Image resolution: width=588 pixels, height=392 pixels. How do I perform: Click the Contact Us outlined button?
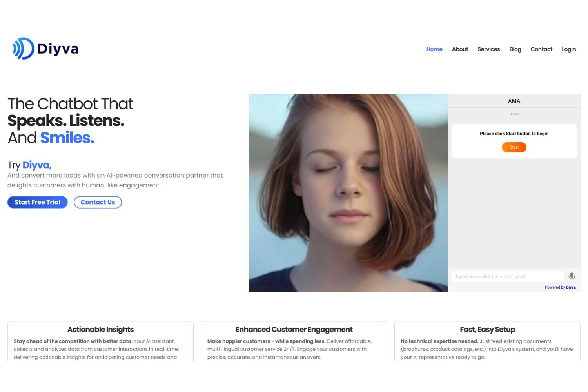[x=98, y=202]
